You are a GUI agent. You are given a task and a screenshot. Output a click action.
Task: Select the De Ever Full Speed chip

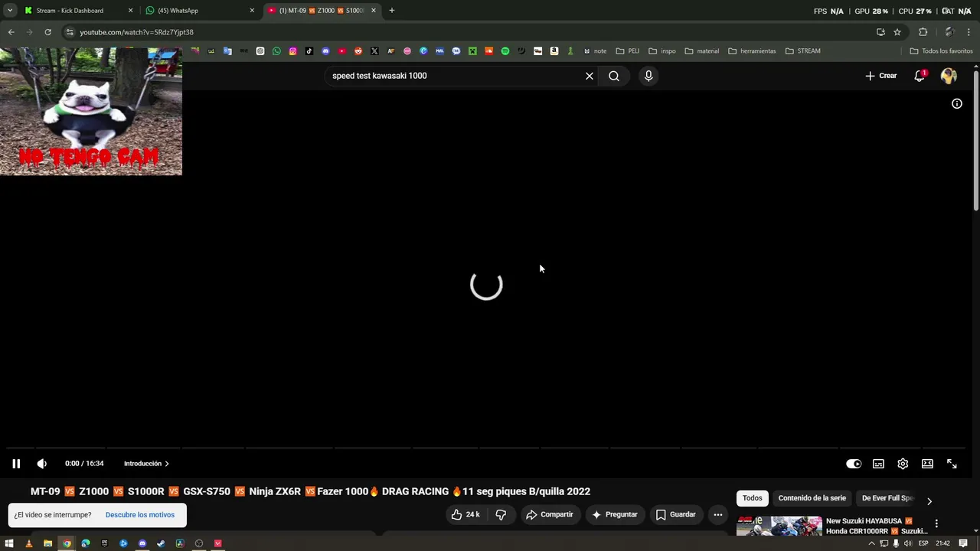click(x=887, y=498)
